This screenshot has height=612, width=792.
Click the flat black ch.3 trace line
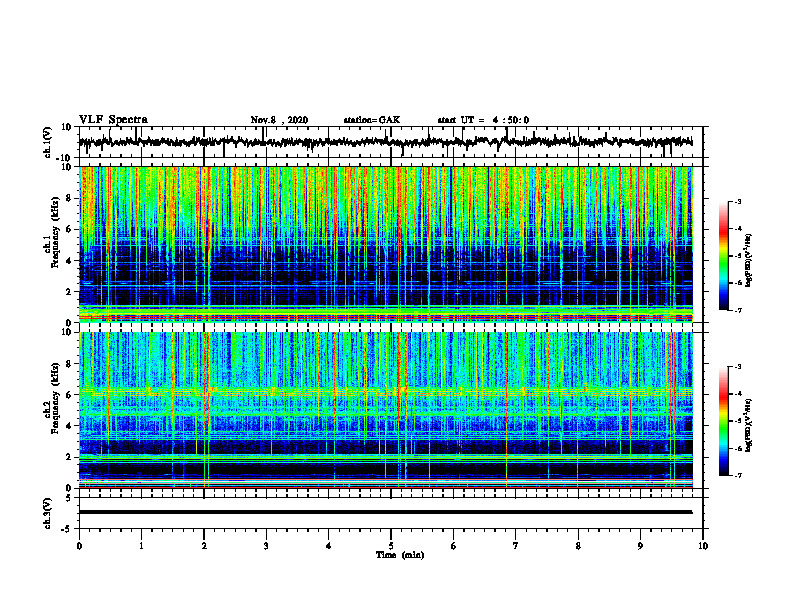[x=385, y=512]
